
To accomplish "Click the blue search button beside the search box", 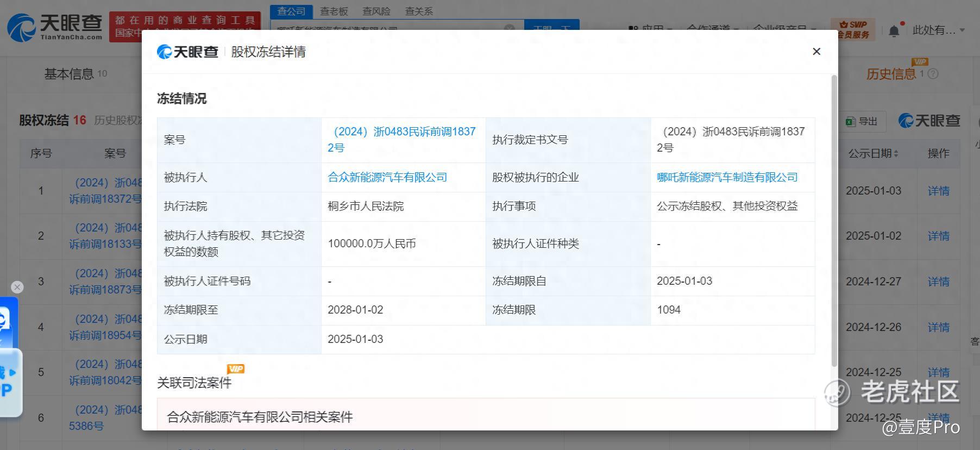I will [x=552, y=26].
